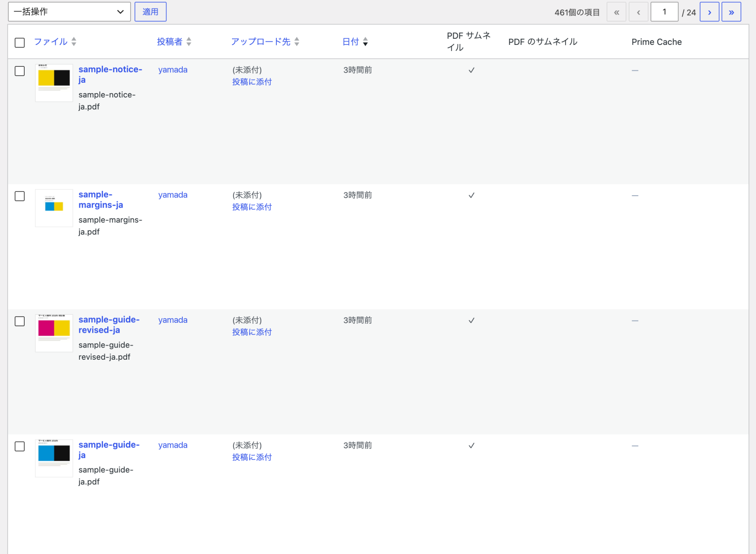Image resolution: width=756 pixels, height=554 pixels.
Task: Click author yamada in sample-margins-ja row
Action: pos(173,195)
